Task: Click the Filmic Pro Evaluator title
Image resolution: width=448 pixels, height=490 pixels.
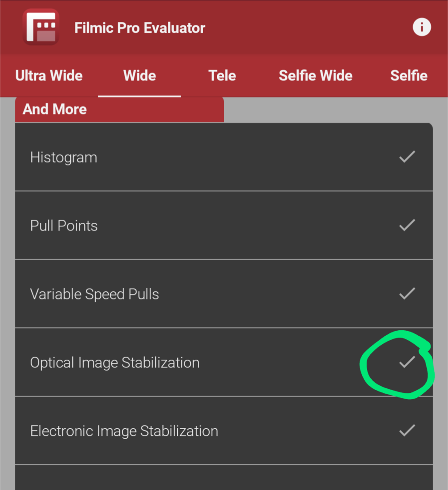Action: (x=140, y=28)
